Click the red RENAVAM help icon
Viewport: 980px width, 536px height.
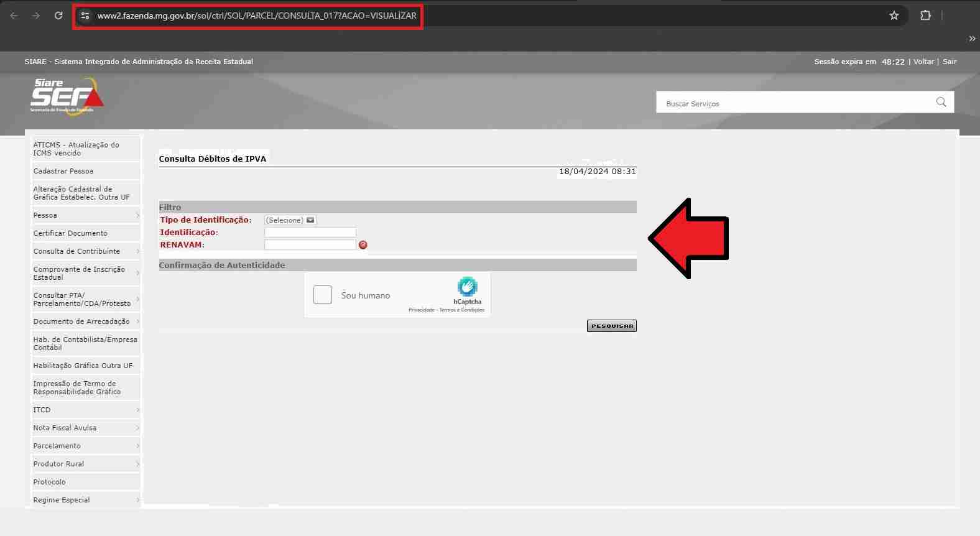[x=363, y=245]
